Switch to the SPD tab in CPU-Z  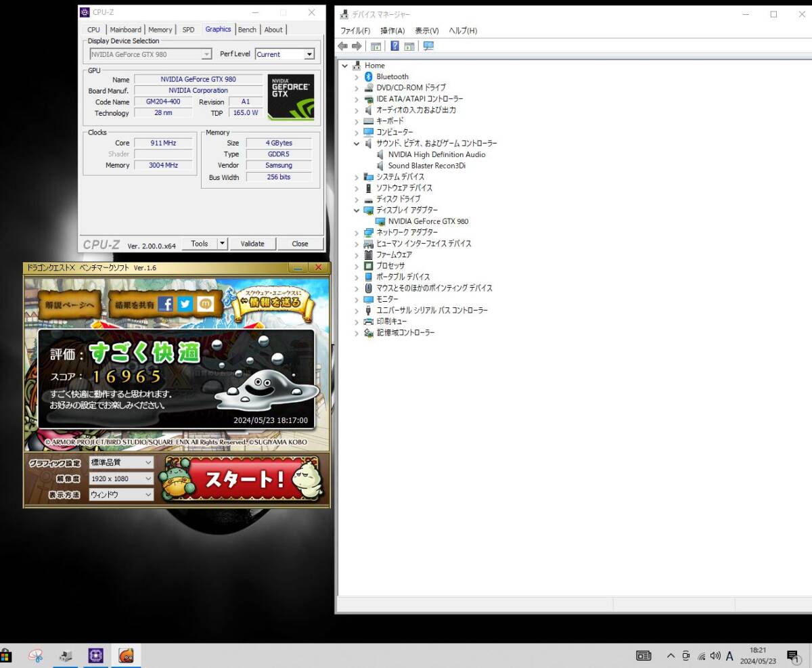(188, 30)
